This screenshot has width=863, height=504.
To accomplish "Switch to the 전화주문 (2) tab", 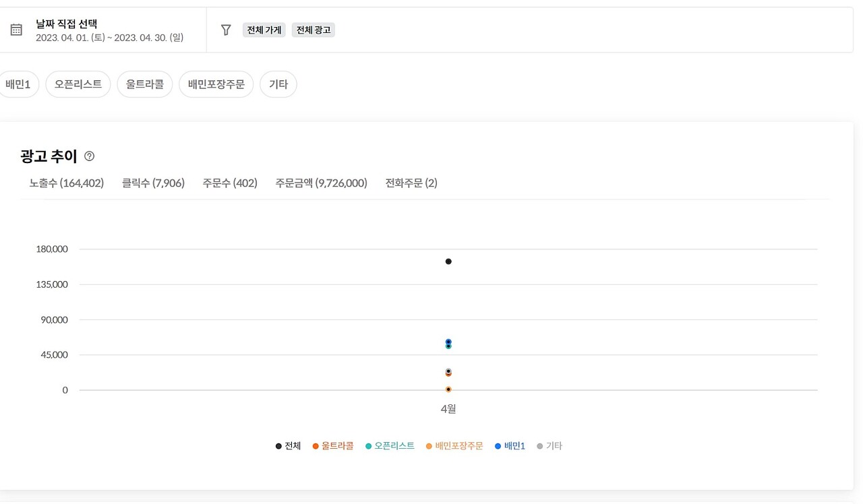I will (x=411, y=183).
